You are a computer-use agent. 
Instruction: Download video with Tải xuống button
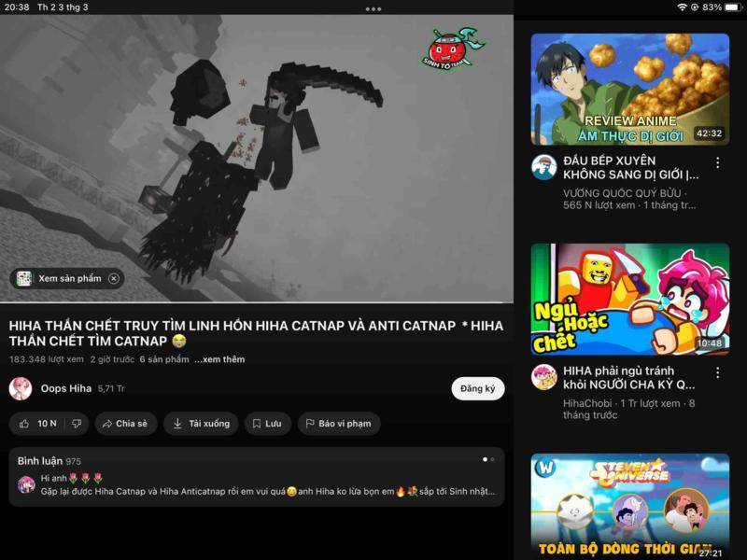(201, 424)
